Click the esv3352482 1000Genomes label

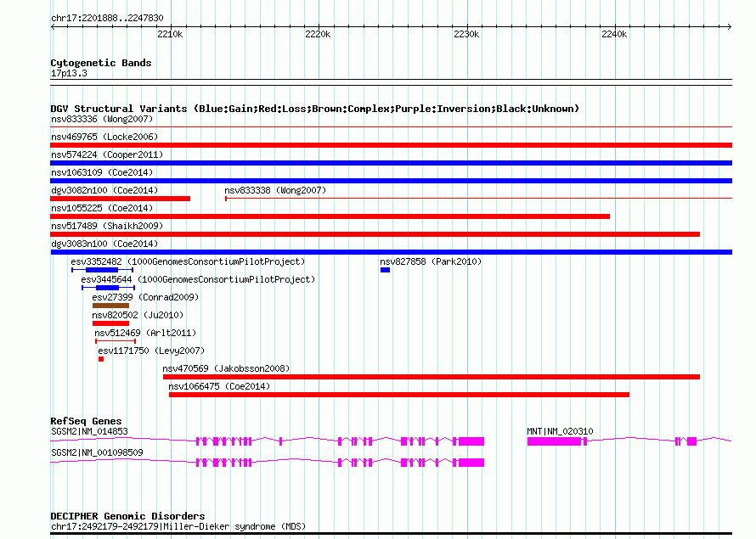(x=188, y=261)
